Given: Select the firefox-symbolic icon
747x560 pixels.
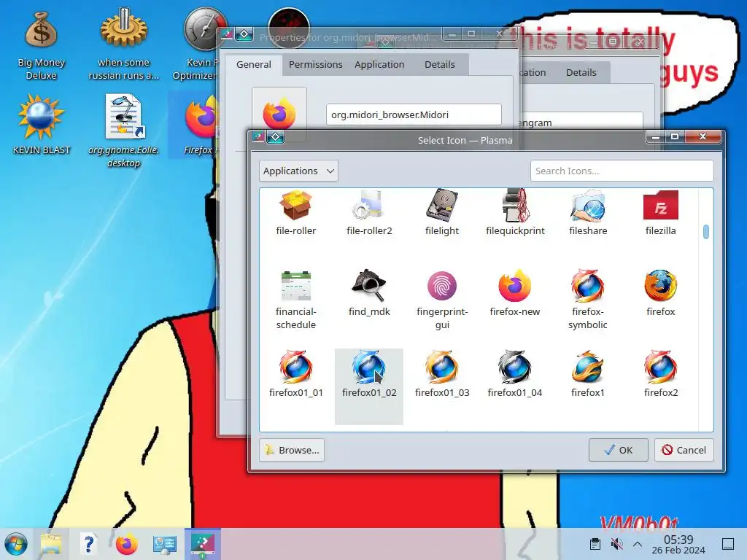Looking at the screenshot, I should coord(588,286).
